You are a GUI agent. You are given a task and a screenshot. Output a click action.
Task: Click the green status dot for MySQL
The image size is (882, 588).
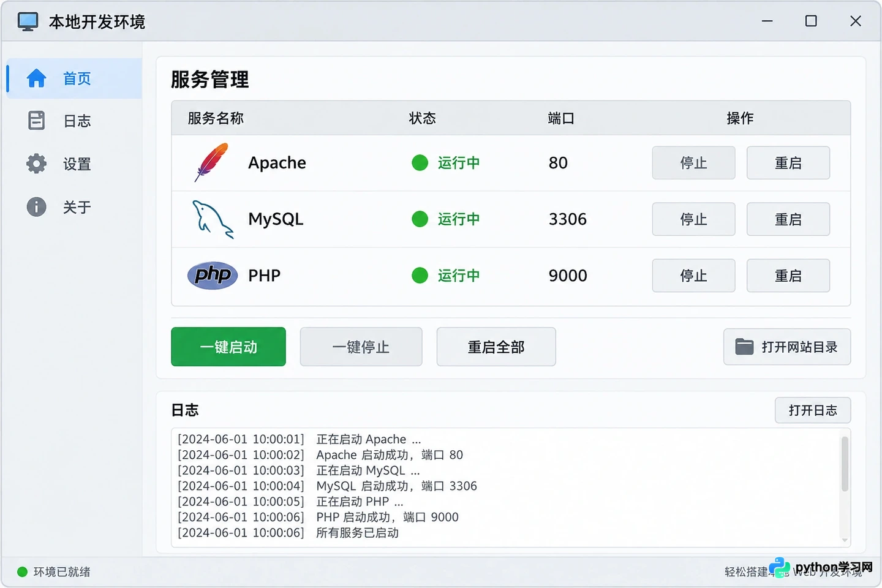420,219
